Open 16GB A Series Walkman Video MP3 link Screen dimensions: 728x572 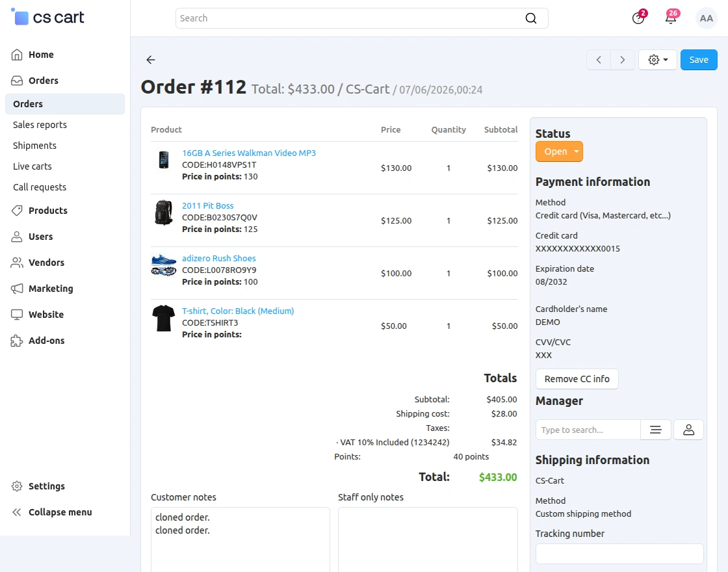(249, 153)
